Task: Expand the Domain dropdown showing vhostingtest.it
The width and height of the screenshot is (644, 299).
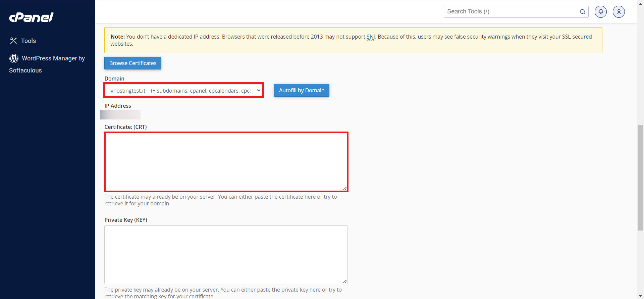Action: [x=184, y=91]
